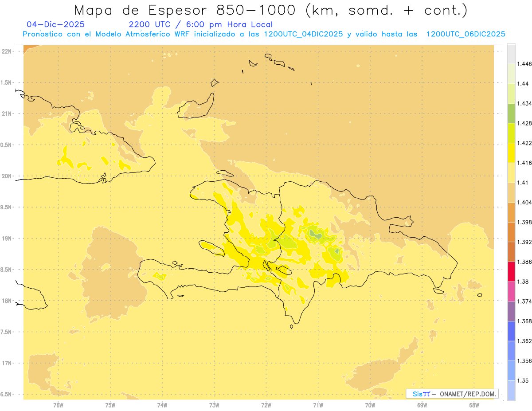
Task: Select the 75W longitude label
Action: click(110, 405)
